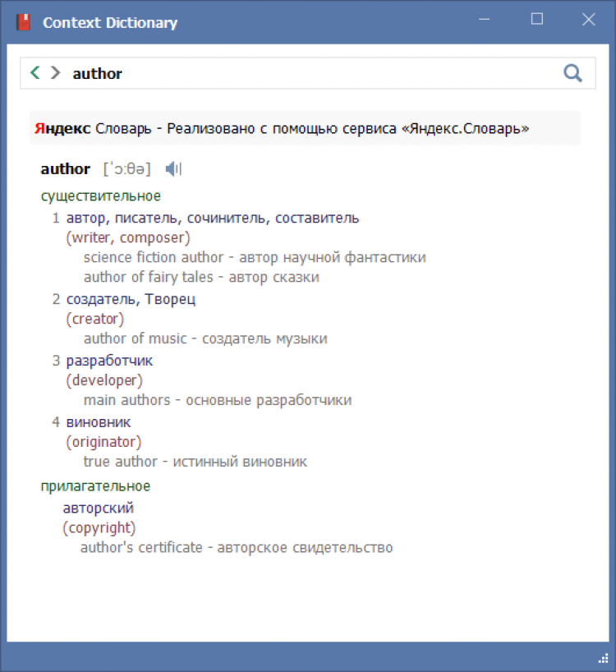Minimize the Context Dictionary window
Screen dimensions: 616x672
coord(484,19)
